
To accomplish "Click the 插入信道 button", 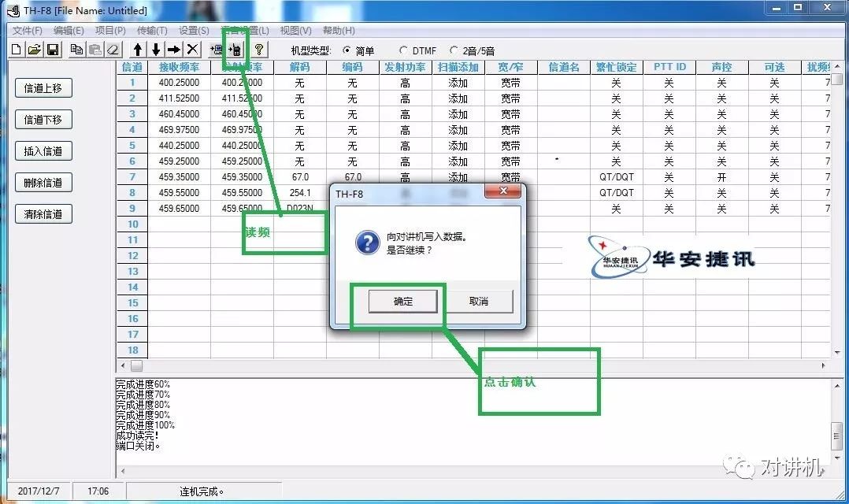I will point(43,150).
